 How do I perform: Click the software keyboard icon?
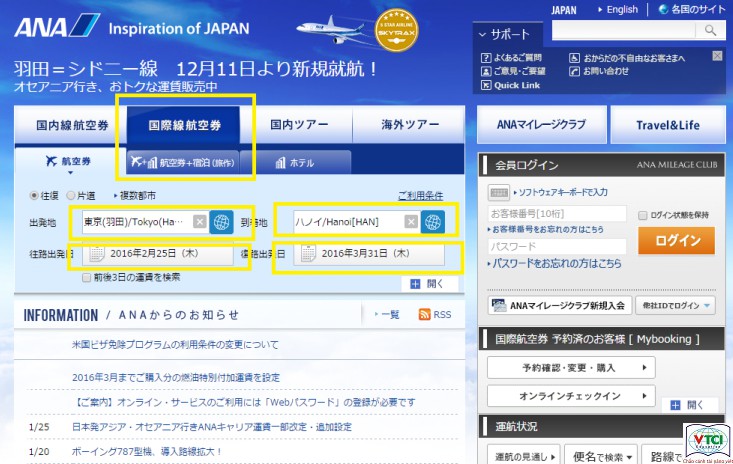click(x=498, y=192)
